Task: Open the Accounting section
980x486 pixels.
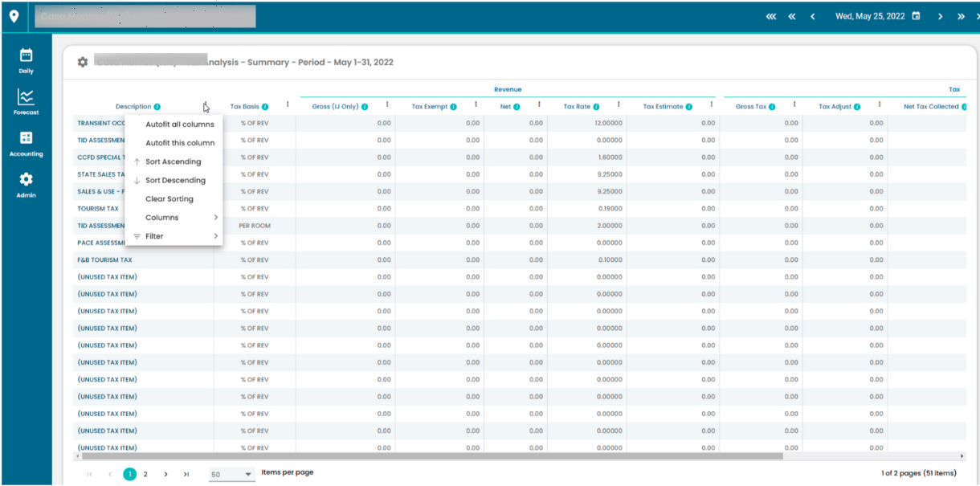Action: click(x=26, y=145)
